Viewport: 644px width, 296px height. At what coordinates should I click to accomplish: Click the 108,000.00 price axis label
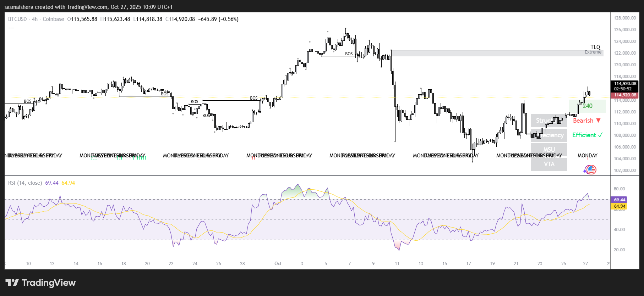pos(625,135)
